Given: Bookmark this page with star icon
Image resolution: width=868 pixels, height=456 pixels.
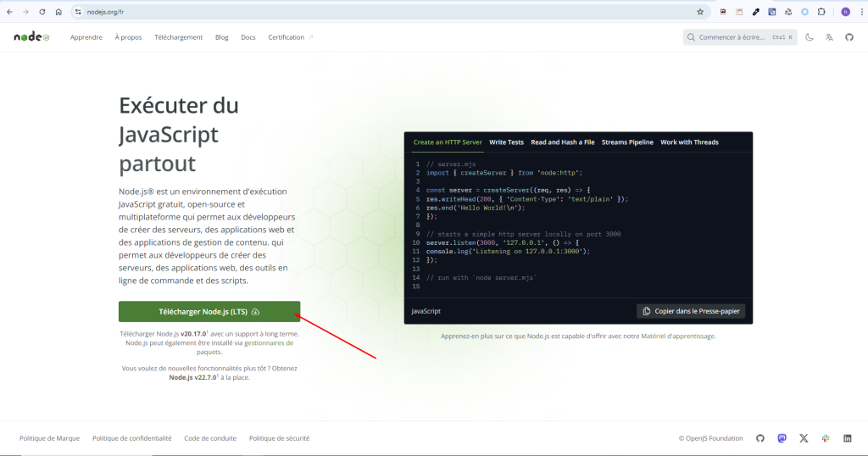Looking at the screenshot, I should tap(700, 12).
